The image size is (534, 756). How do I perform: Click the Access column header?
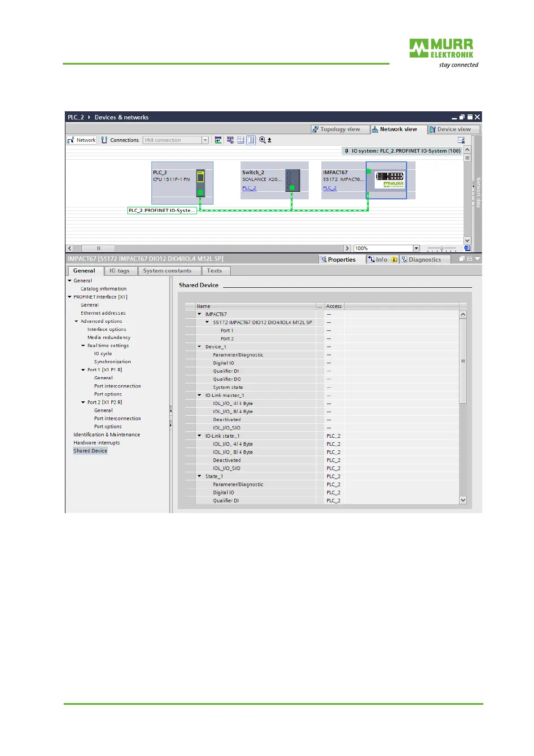[x=334, y=306]
